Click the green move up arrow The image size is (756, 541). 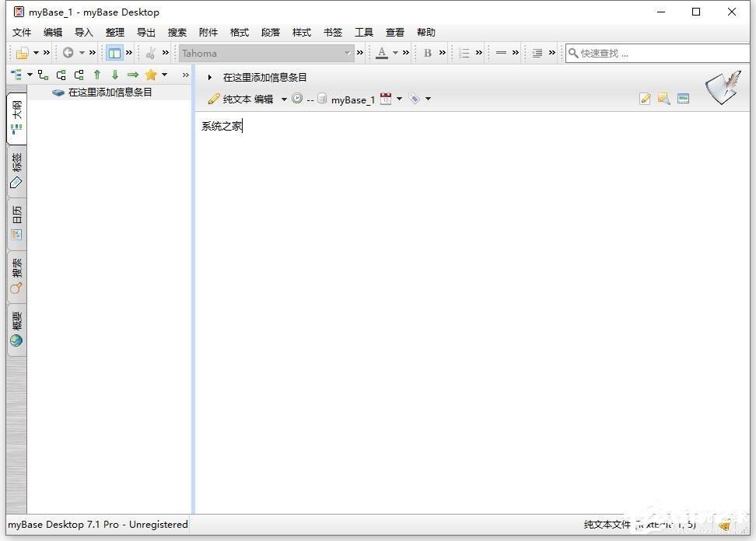pos(97,75)
